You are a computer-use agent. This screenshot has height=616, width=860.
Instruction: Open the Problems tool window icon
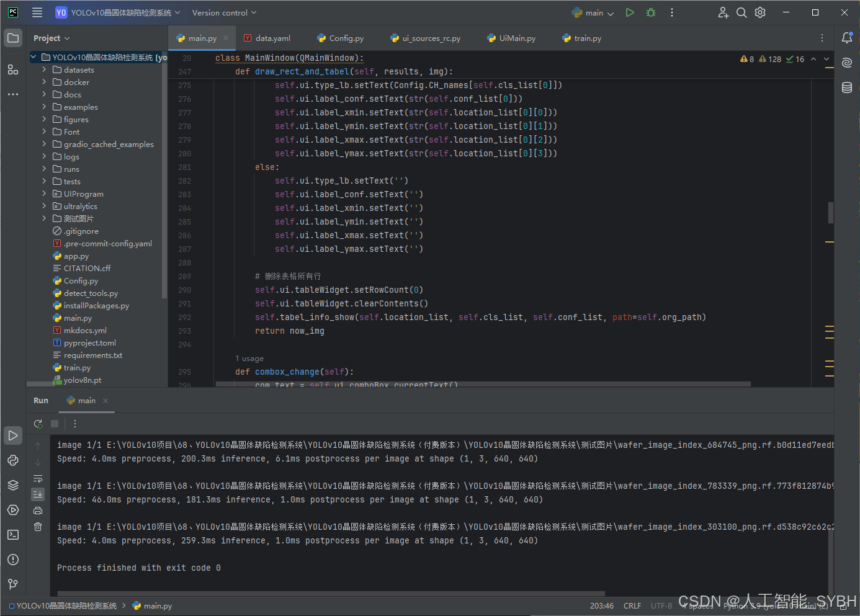[x=13, y=560]
